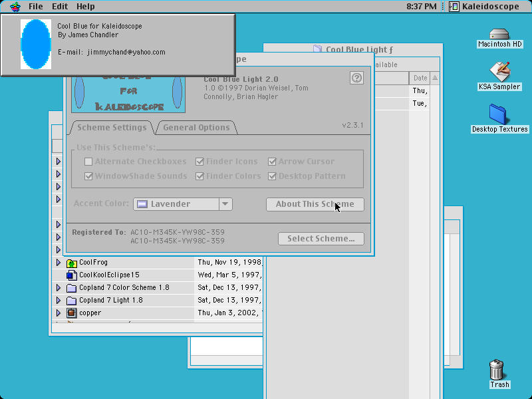532x399 pixels.
Task: Expand the Copland 7 Color Scheme 1.8 folder
Action: [x=59, y=288]
